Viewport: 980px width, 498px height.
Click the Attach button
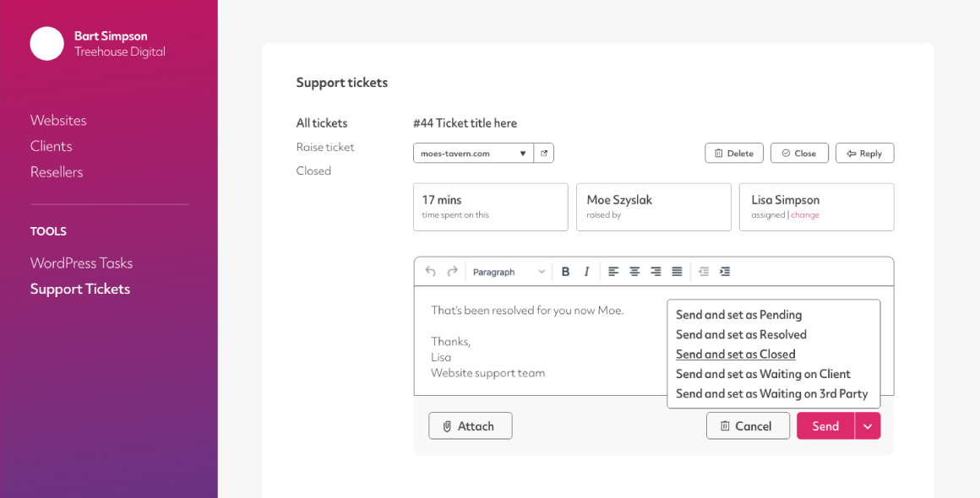point(470,426)
